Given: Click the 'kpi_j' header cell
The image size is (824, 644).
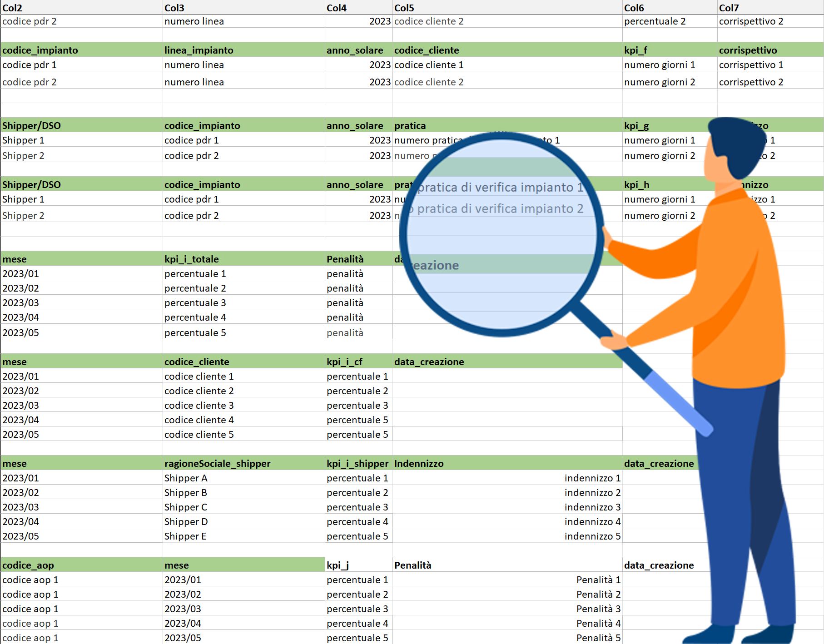Looking at the screenshot, I should [x=359, y=565].
